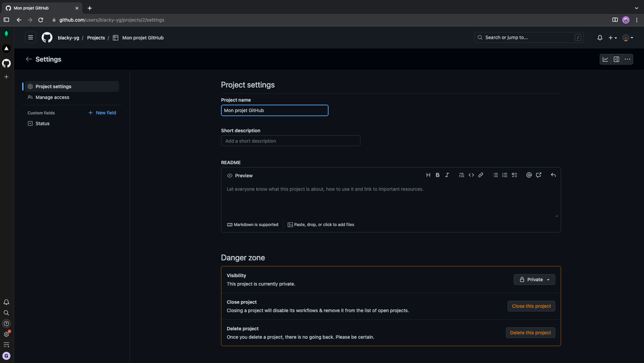This screenshot has height=363, width=644.
Task: Click the Short description input field
Action: pos(290,141)
